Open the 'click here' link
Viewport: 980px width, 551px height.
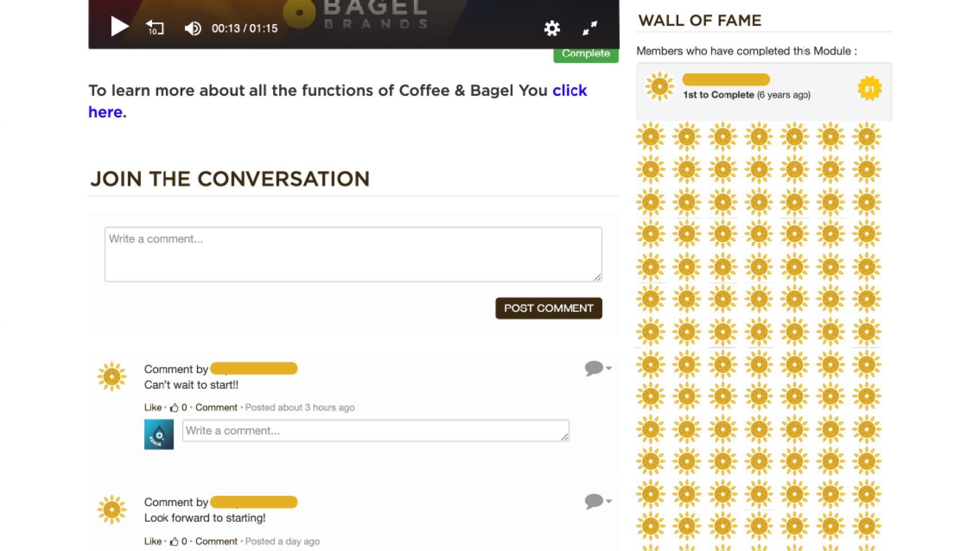[569, 91]
